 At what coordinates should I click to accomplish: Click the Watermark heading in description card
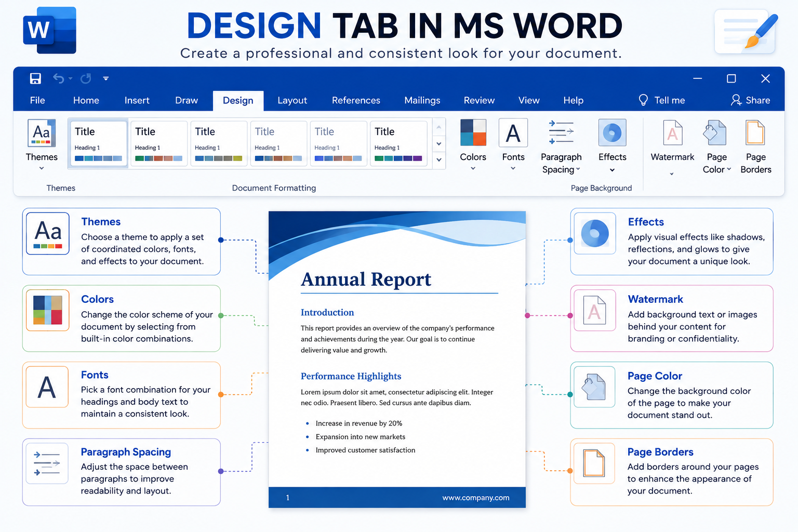coord(655,299)
